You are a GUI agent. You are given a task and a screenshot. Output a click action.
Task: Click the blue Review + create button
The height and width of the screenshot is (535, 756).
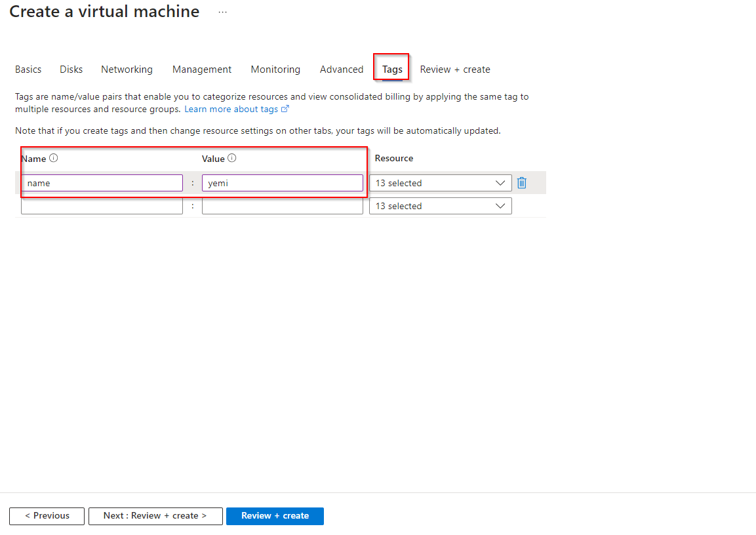tap(275, 516)
